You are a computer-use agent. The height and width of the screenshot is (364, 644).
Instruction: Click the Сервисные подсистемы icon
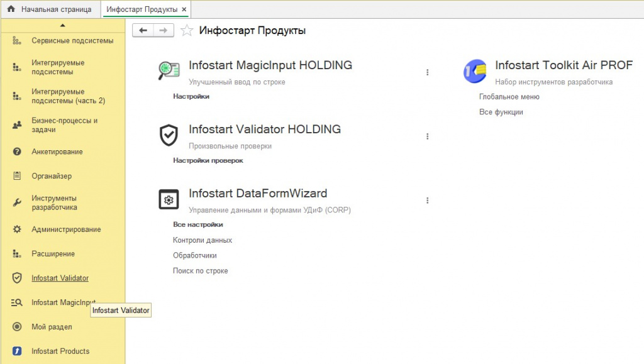point(17,41)
